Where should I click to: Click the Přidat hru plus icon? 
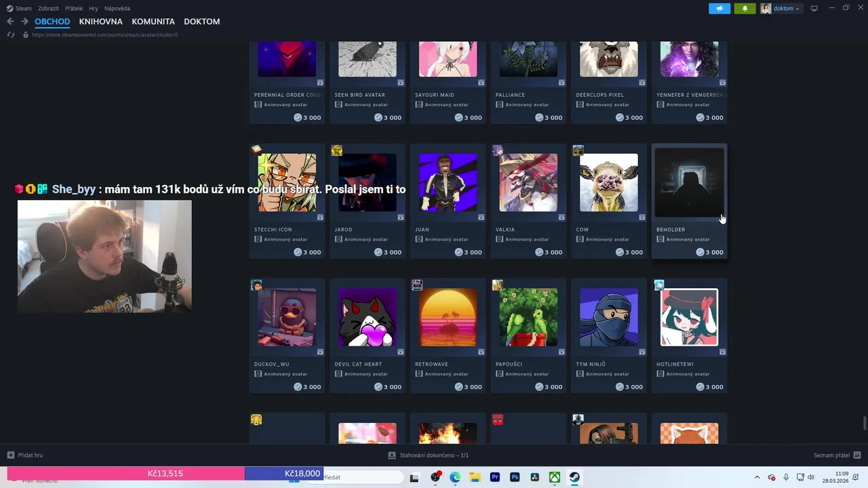10,455
